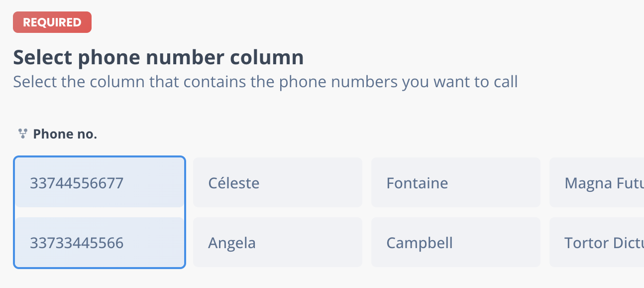644x288 pixels.
Task: Select the Tortor Dictu cell
Action: 597,242
